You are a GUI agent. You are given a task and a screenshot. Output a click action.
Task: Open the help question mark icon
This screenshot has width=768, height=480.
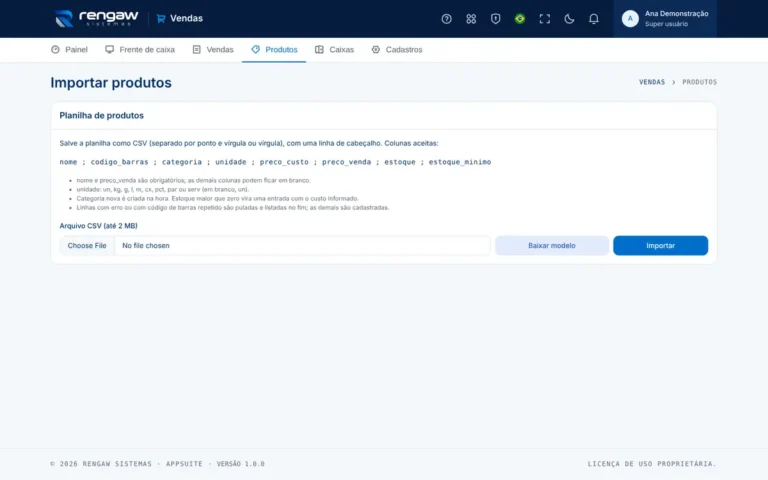[446, 19]
